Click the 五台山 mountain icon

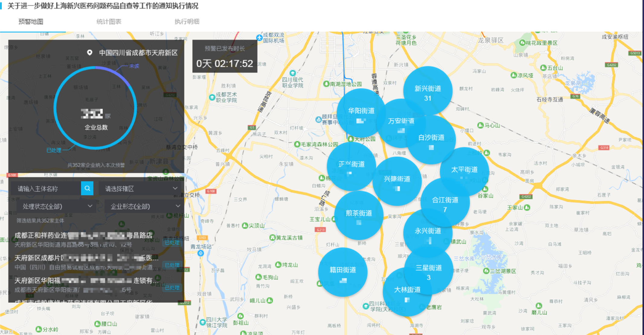[x=543, y=68]
